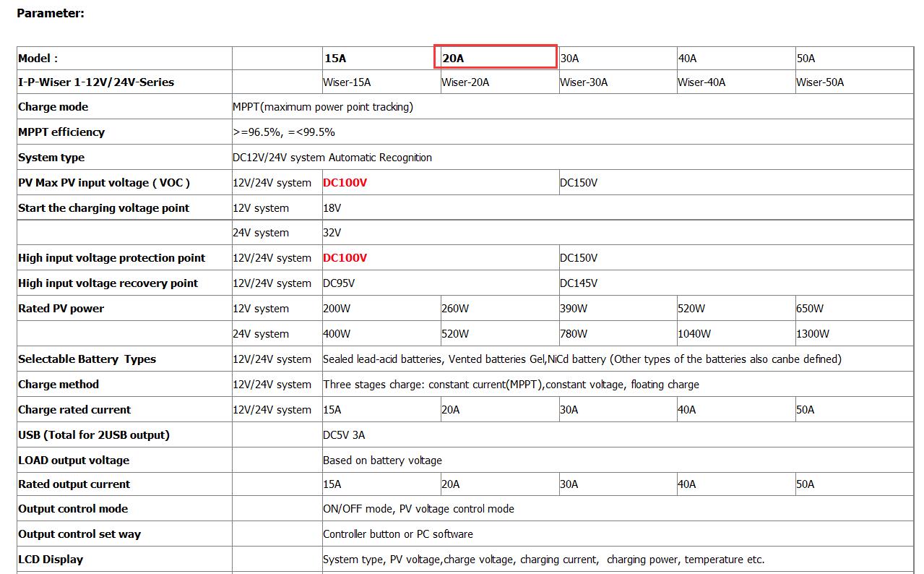Select 'Start the charging voltage point' label
The height and width of the screenshot is (574, 924).
pos(103,208)
